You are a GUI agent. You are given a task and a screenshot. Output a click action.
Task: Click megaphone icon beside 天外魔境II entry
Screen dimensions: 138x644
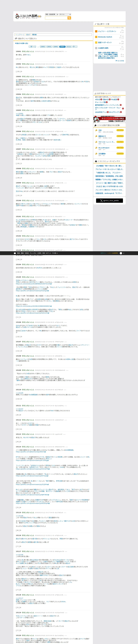tap(96, 154)
